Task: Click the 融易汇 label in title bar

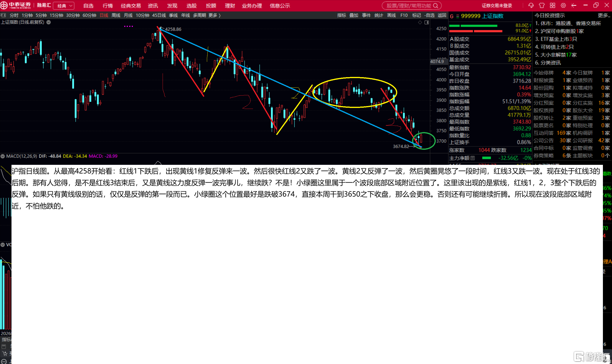Action: (44, 5)
